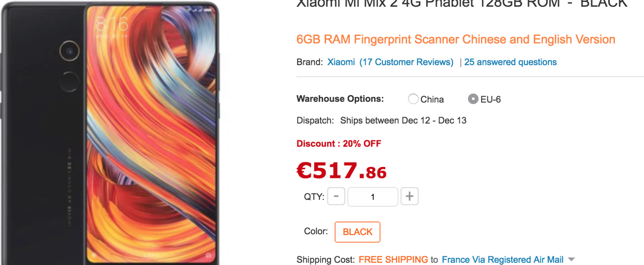Viewport: 644px width, 265px height.
Task: Click the Warehouse Options label
Action: (340, 99)
